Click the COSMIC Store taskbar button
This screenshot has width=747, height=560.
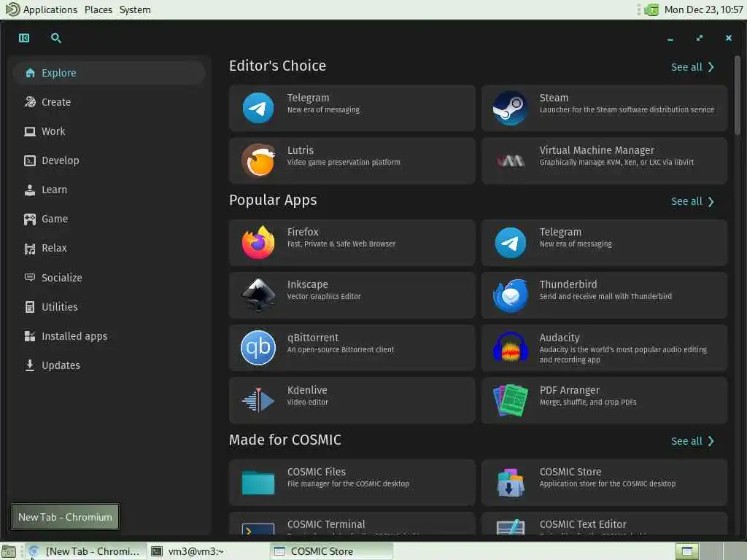[x=331, y=551]
